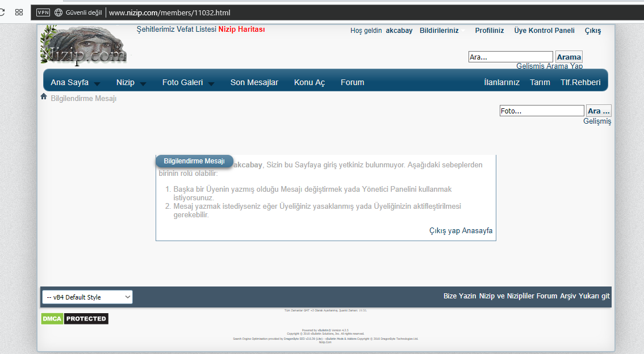Viewport: 644px width, 354px height.
Task: Expand the Ana Sayfa dropdown arrow
Action: coord(97,84)
